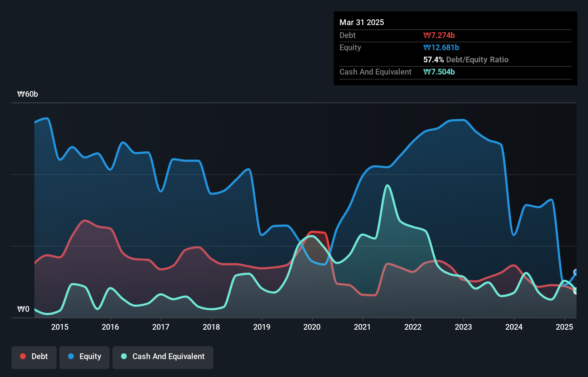Click the ₩0 y-axis label
Viewport: 588px width, 377px height.
[23, 309]
